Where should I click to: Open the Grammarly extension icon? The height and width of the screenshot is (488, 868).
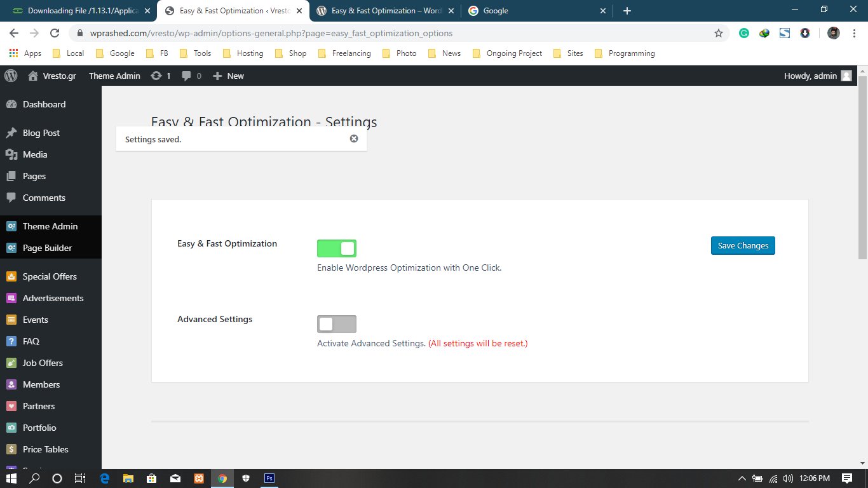(744, 33)
